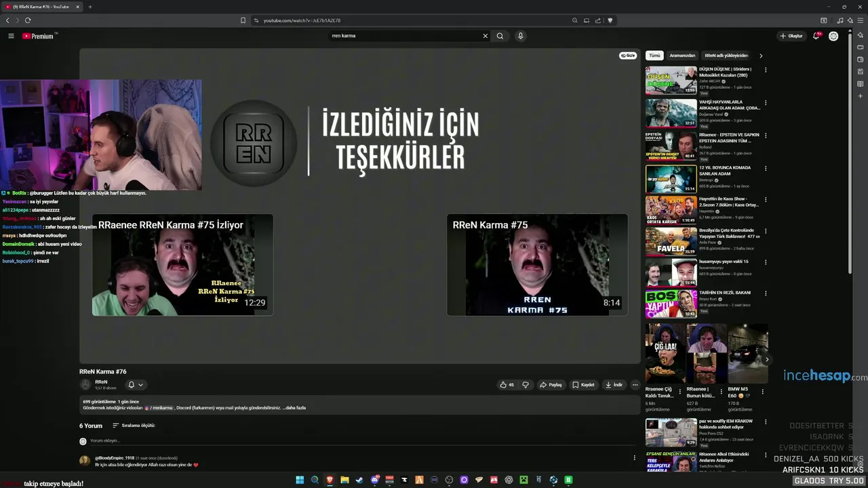Open 'VAHŞİ HAYVANLARLA ARKADAŞ OLAN ADAM' title

pos(730,105)
